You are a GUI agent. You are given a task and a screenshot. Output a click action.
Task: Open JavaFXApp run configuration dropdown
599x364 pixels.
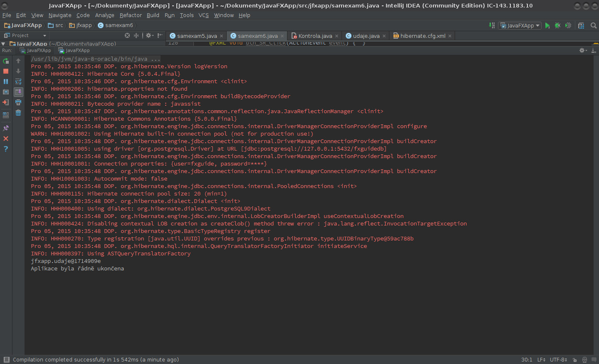(520, 26)
